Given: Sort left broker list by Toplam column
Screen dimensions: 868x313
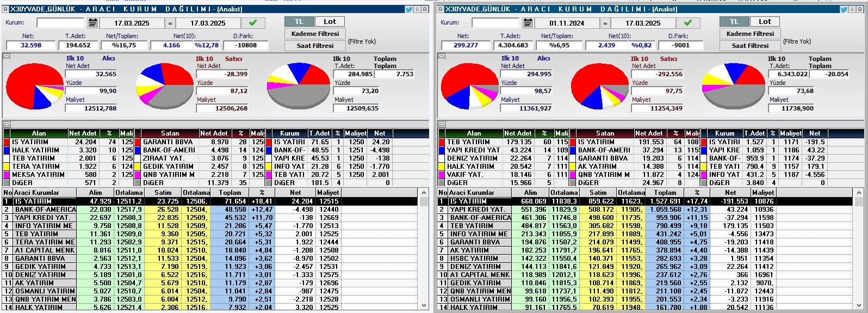Looking at the screenshot, I should tap(230, 193).
